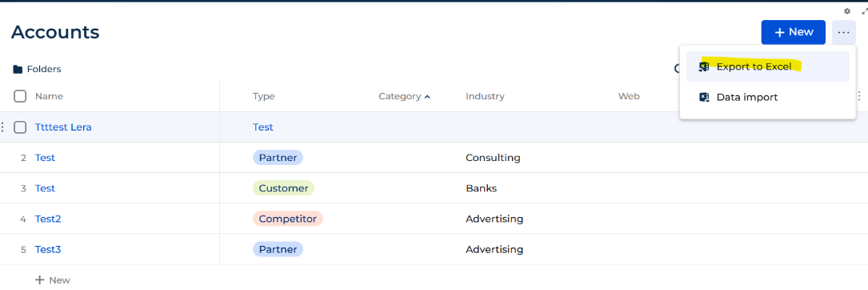868x290 pixels.
Task: Check the Ttttest Lera row checkbox
Action: [x=20, y=127]
